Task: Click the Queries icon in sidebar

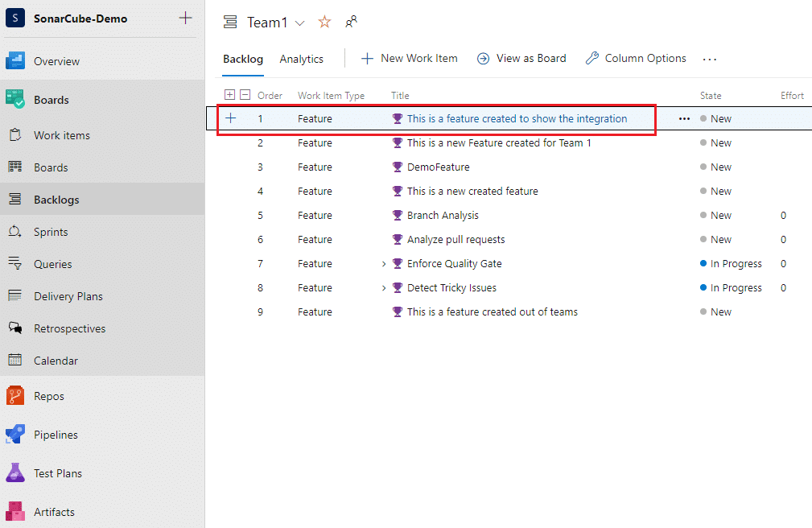Action: [x=15, y=264]
